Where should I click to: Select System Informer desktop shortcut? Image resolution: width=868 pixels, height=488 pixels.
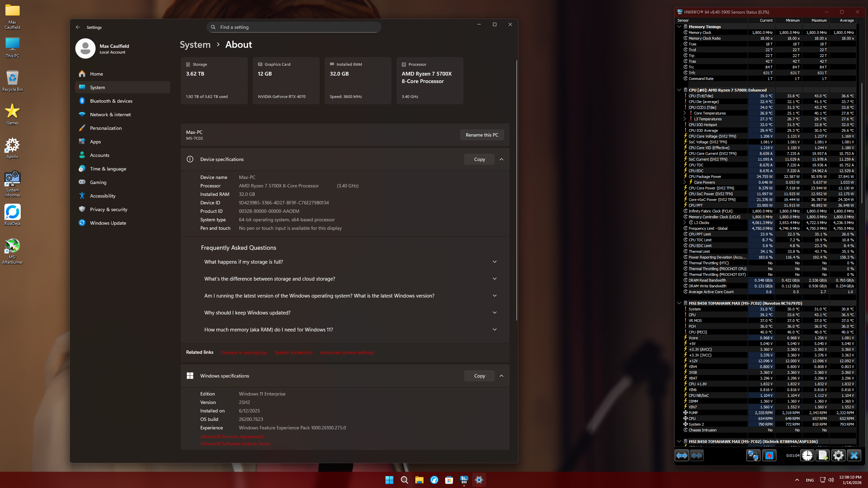[13, 184]
